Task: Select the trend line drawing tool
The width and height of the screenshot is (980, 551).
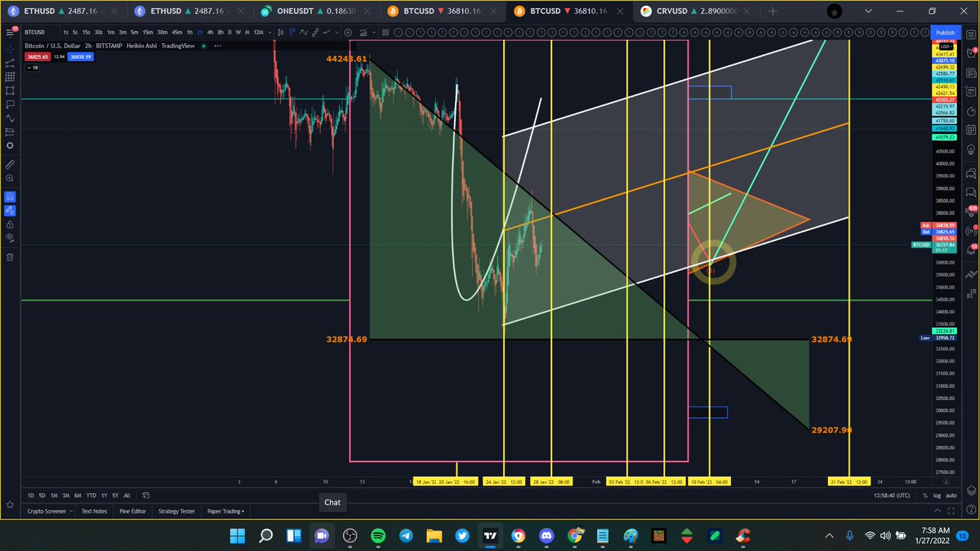Action: point(10,63)
